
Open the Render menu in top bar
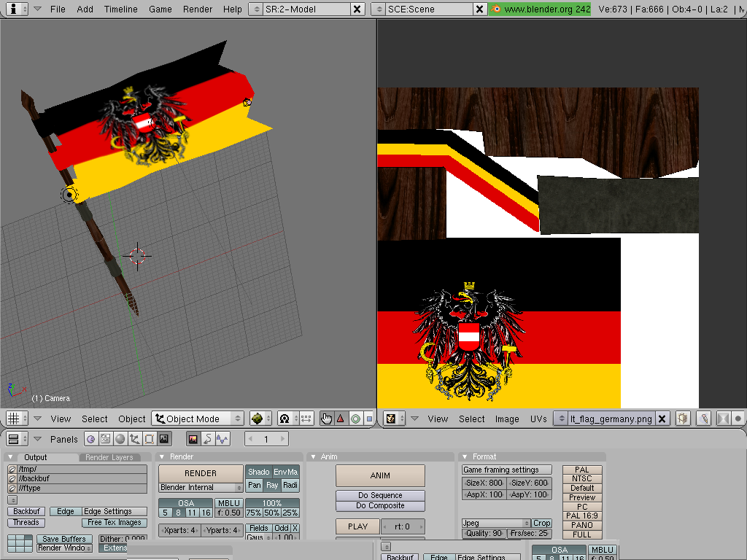click(x=198, y=9)
